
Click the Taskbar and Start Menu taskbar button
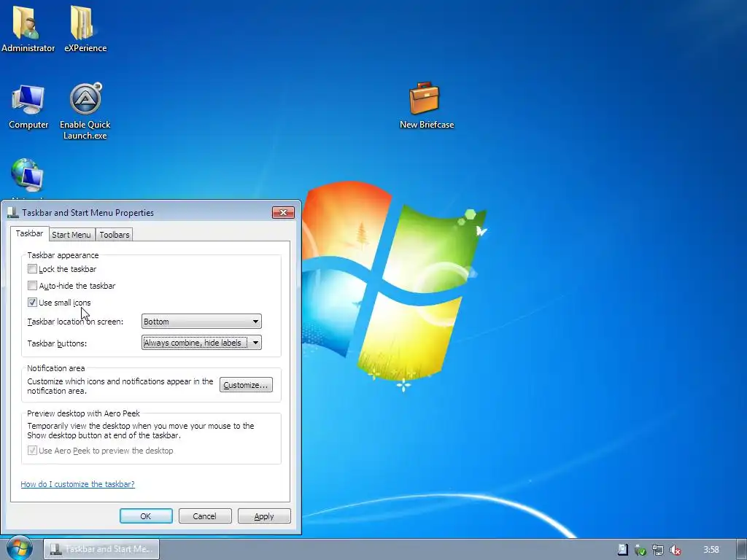101,549
